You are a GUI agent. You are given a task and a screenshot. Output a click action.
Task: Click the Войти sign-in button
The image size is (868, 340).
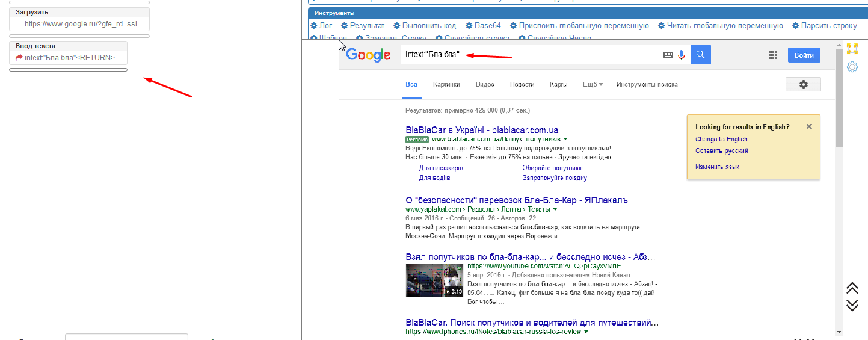click(804, 55)
